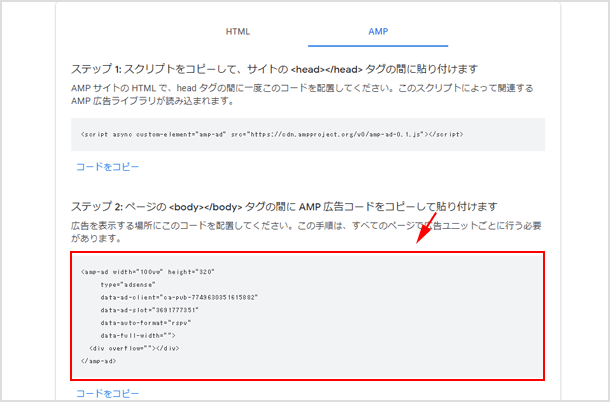The width and height of the screenshot is (610, 402).
Task: Copy the step 2 AMP ad code
Action: tap(107, 393)
